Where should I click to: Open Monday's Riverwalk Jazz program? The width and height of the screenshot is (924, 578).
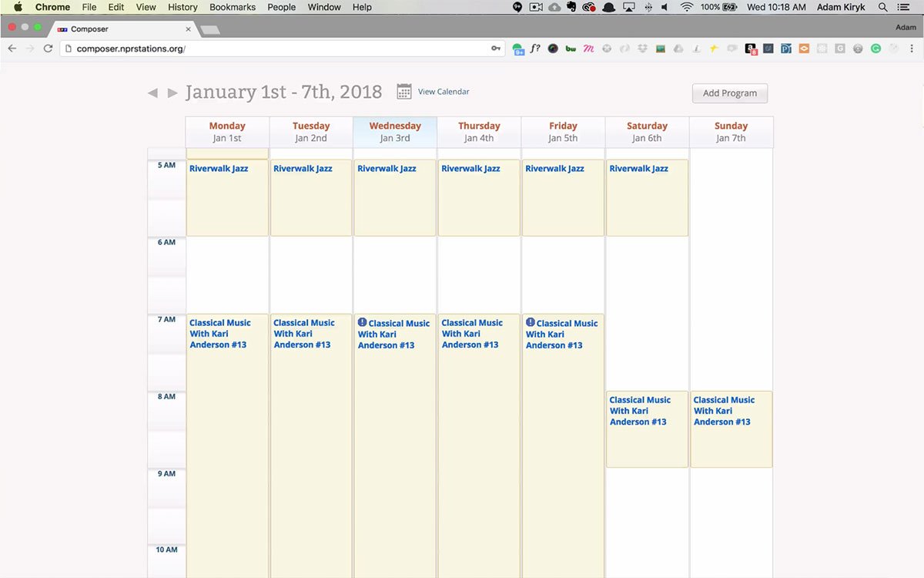coord(219,169)
